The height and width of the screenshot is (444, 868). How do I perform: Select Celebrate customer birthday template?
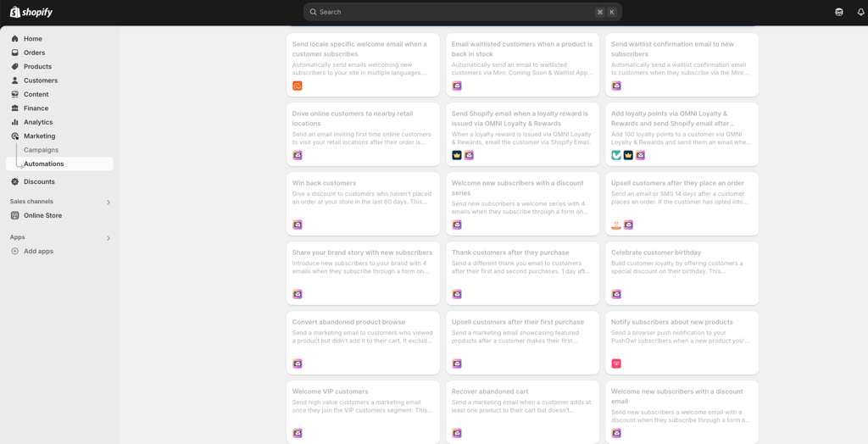(682, 273)
